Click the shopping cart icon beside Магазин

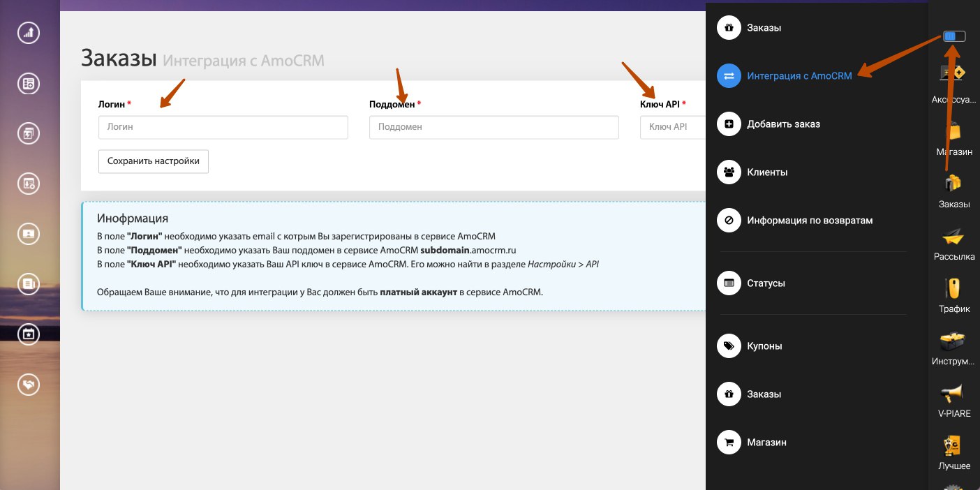coord(729,442)
